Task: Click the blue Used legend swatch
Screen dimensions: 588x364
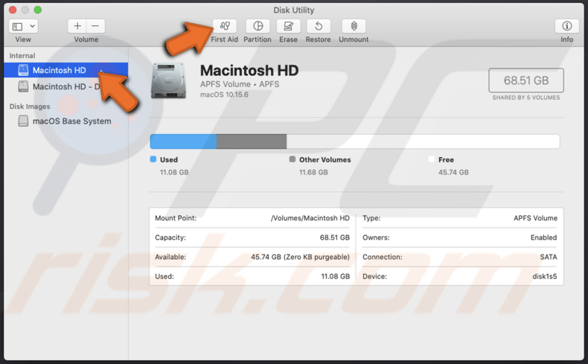Action: coord(153,159)
